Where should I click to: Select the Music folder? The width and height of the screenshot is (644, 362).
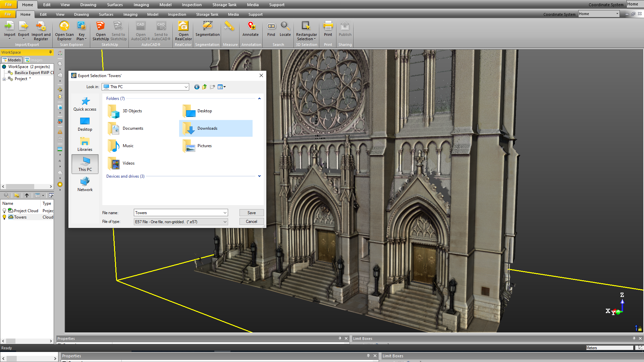tap(121, 146)
